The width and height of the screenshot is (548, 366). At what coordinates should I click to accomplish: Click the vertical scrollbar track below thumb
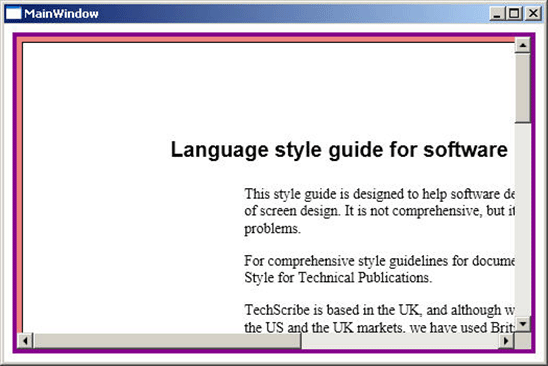pyautogui.click(x=523, y=220)
